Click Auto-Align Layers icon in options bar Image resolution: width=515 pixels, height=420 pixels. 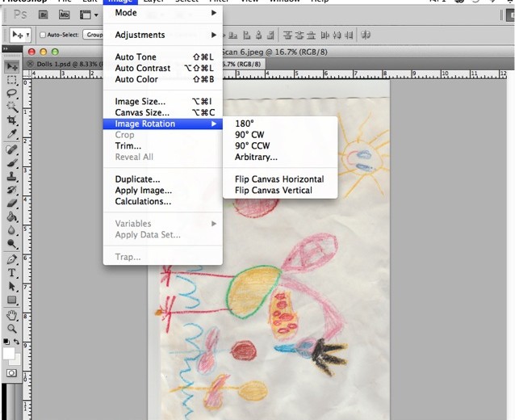pyautogui.click(x=366, y=35)
